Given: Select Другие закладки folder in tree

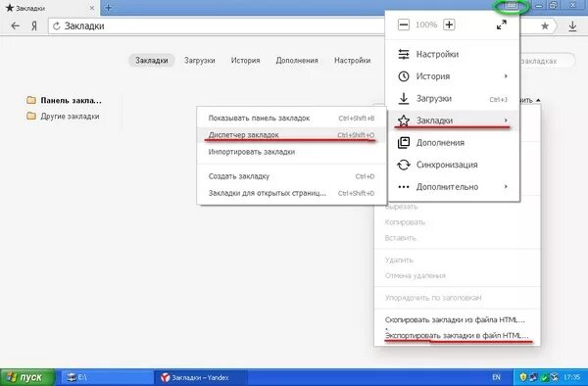Looking at the screenshot, I should click(x=63, y=117).
